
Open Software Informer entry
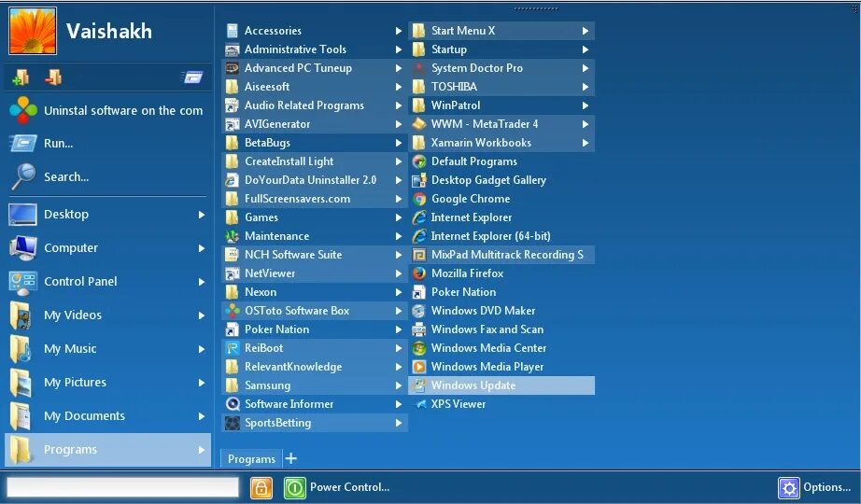314,404
